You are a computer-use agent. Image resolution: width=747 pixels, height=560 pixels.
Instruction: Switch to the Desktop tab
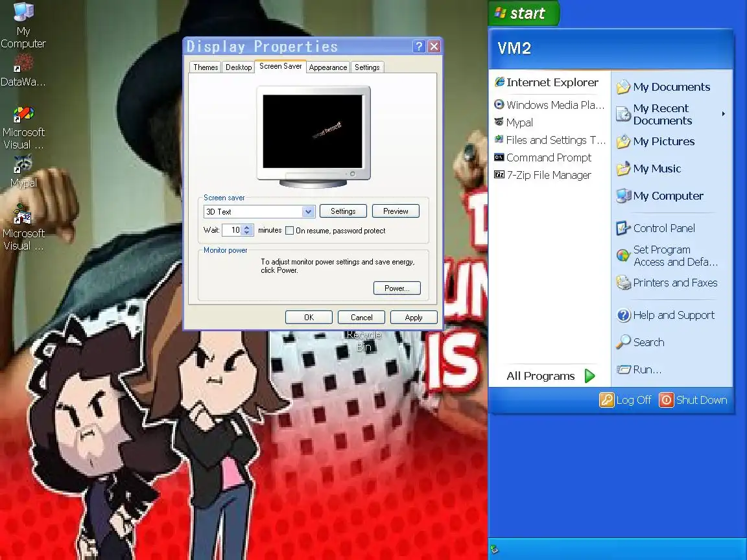(x=239, y=67)
